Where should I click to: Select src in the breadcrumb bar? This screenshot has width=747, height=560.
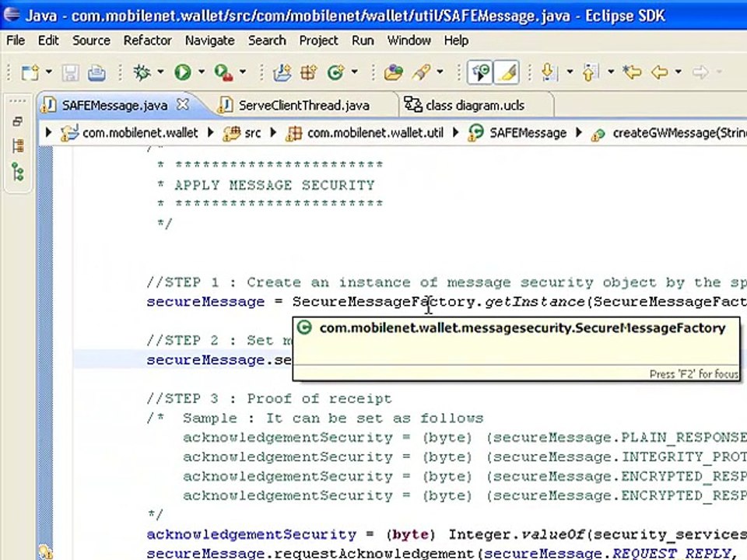click(252, 133)
